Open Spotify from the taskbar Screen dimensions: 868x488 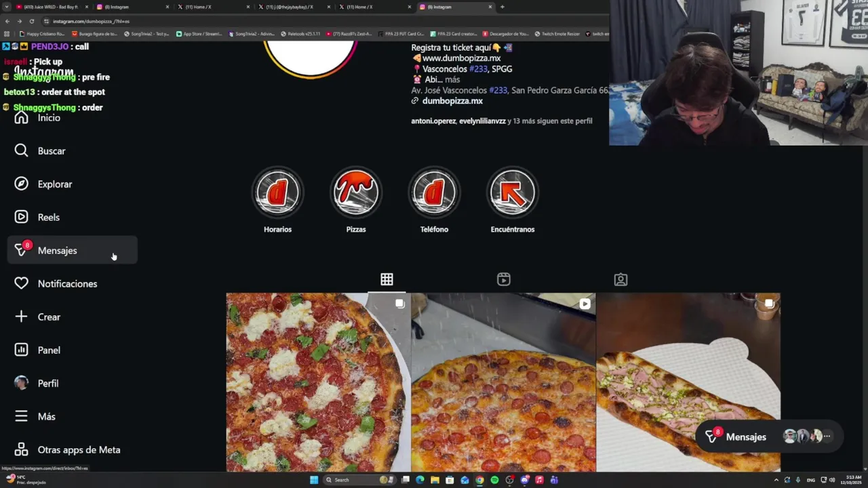click(494, 480)
